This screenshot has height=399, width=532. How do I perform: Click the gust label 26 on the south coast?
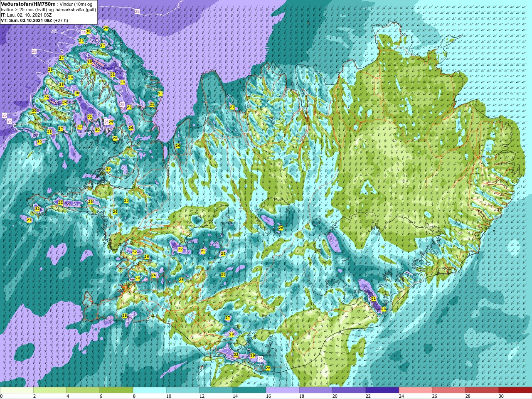pyautogui.click(x=268, y=368)
